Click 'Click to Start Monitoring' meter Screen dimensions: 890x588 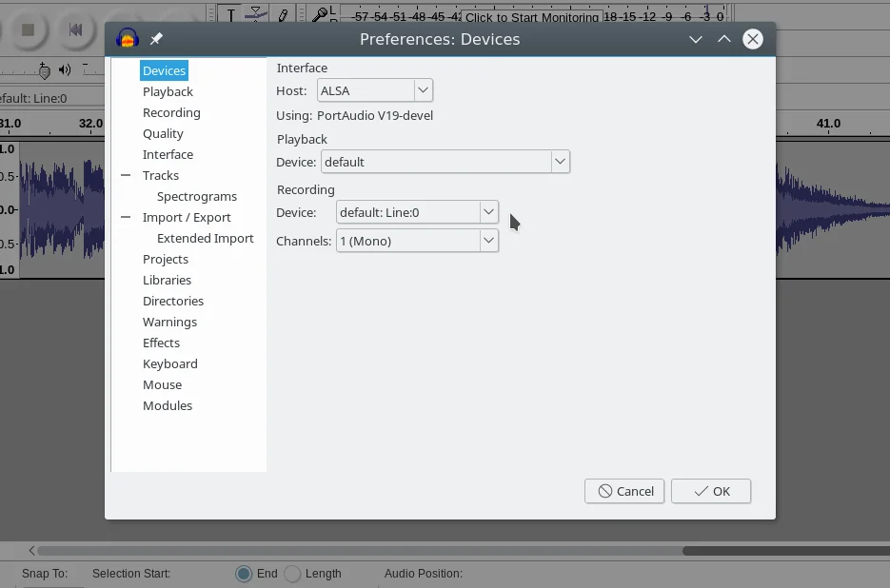pos(532,17)
